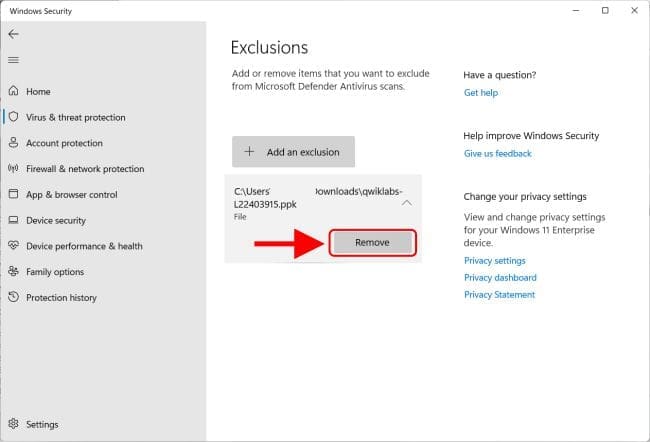Screen dimensions: 650x442
Task: Click the Home house icon
Action: [x=14, y=92]
